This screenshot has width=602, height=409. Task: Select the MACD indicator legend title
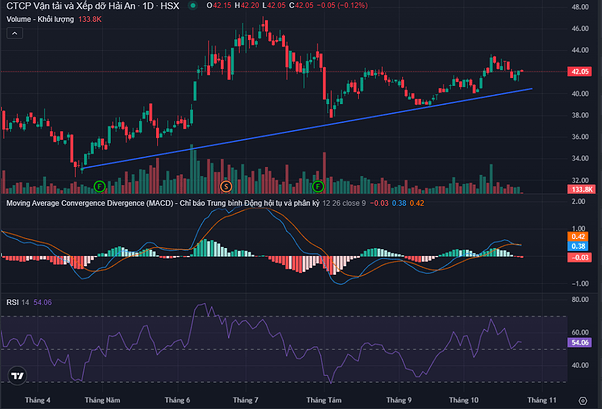(163, 203)
